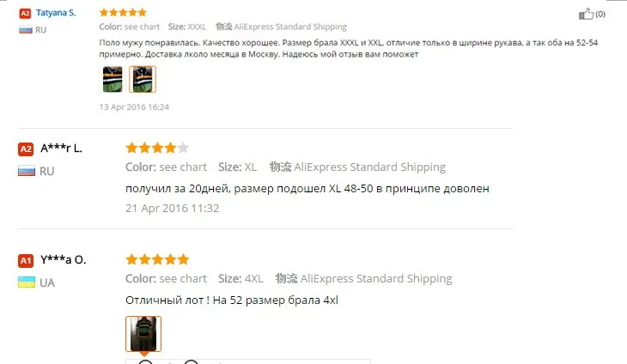Click the thumbs-up like icon
The width and height of the screenshot is (627, 364).
(586, 14)
